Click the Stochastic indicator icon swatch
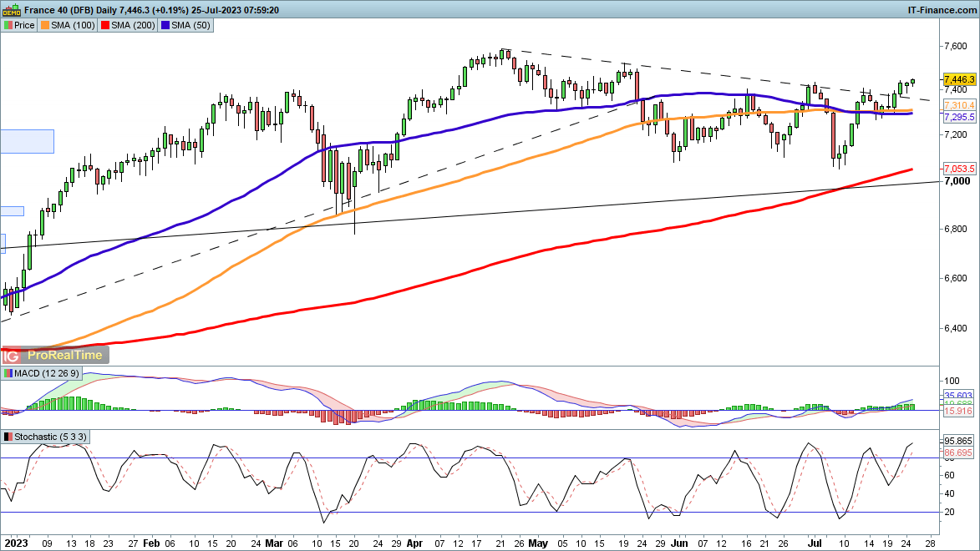The width and height of the screenshot is (980, 551). (8, 437)
